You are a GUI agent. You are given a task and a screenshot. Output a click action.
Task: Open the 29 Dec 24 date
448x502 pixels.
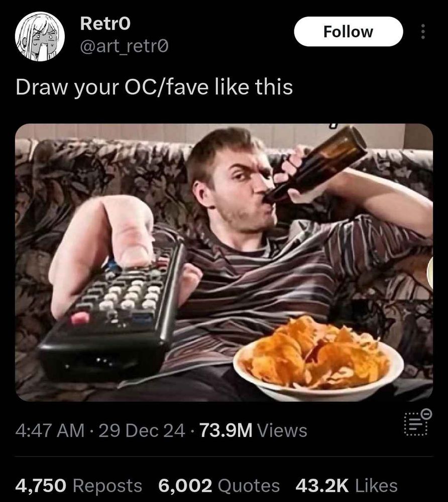pyautogui.click(x=142, y=430)
